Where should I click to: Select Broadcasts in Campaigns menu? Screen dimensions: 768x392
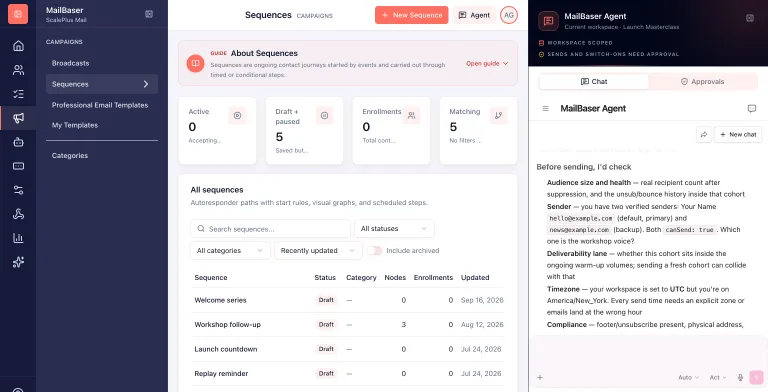71,63
